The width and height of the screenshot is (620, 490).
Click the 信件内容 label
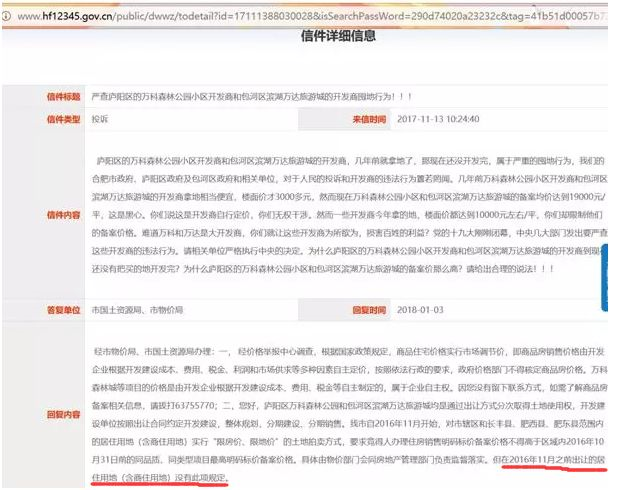pyautogui.click(x=63, y=215)
